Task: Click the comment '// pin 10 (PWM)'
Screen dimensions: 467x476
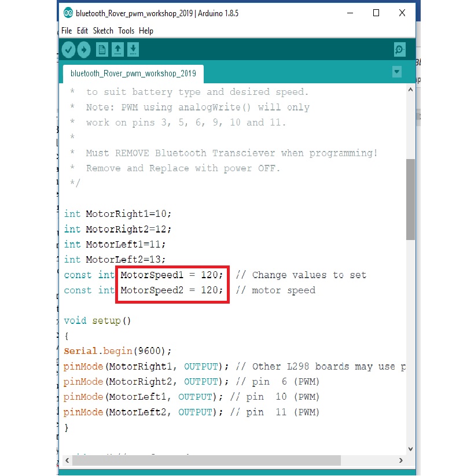Action: pyautogui.click(x=275, y=397)
